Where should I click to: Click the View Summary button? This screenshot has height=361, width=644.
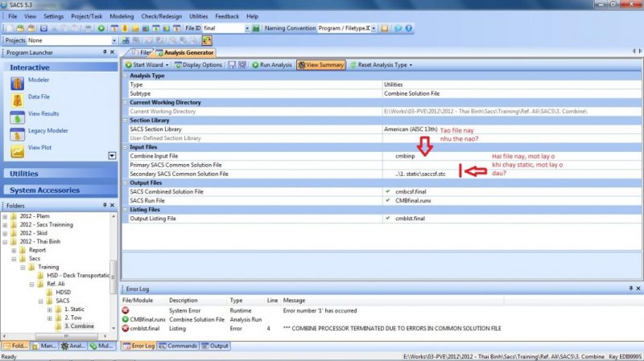click(x=320, y=65)
